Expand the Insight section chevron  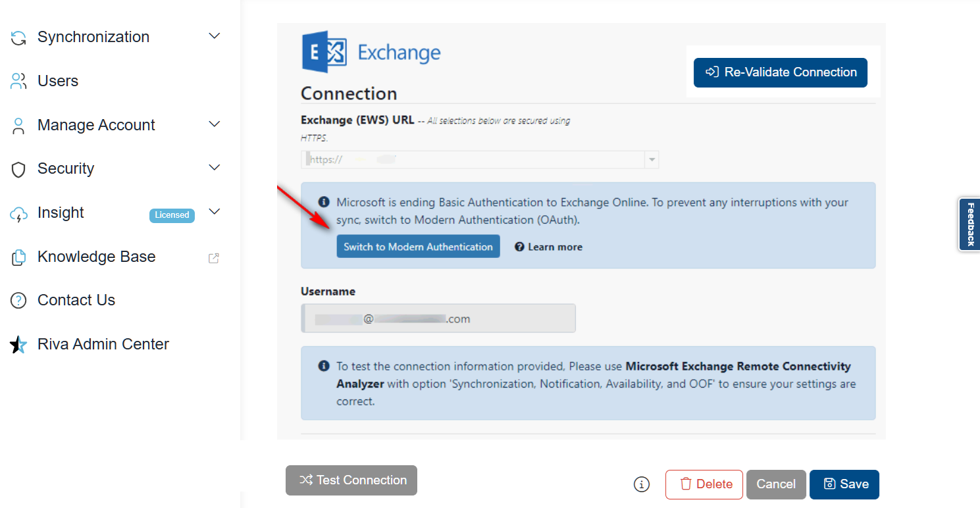tap(214, 212)
